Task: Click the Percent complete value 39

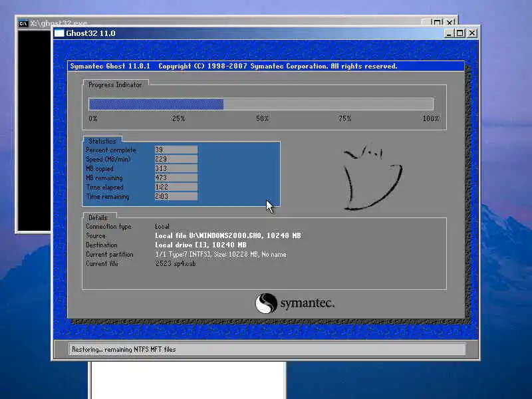Action: tap(176, 150)
